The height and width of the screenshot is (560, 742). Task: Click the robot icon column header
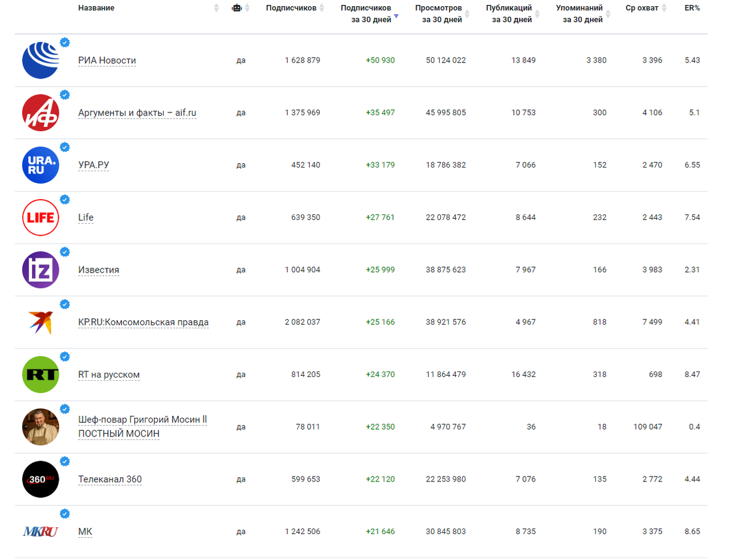[x=236, y=8]
